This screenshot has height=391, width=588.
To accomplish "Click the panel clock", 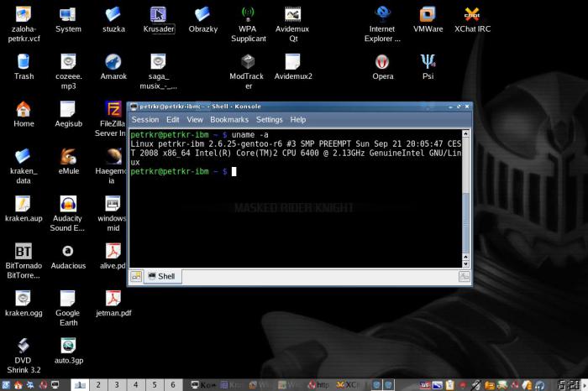I will click(569, 385).
